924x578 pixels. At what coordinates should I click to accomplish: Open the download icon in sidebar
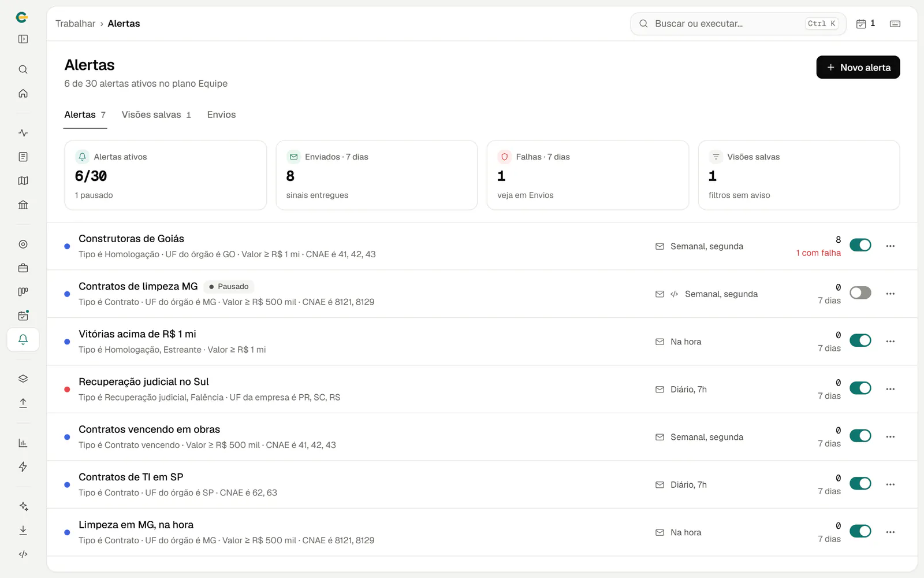coord(23,530)
